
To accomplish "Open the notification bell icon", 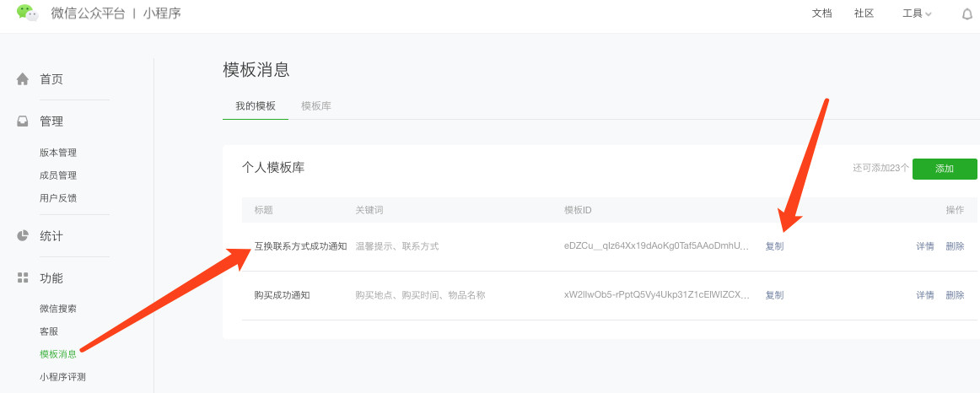I will tap(967, 13).
